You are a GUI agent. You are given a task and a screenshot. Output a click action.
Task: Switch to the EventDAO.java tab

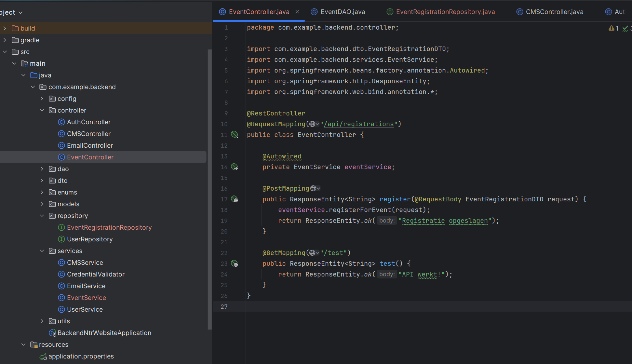click(342, 12)
